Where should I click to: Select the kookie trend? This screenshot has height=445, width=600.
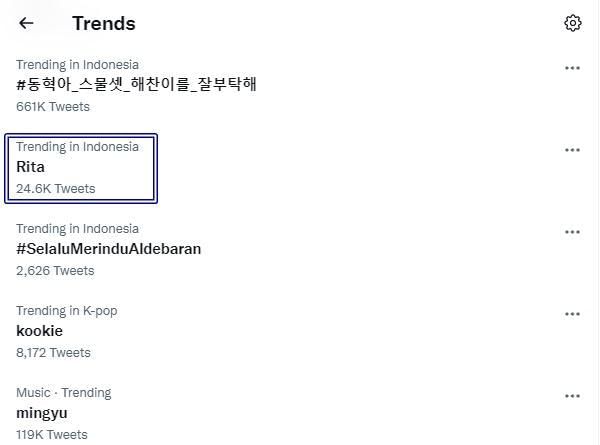click(x=40, y=331)
